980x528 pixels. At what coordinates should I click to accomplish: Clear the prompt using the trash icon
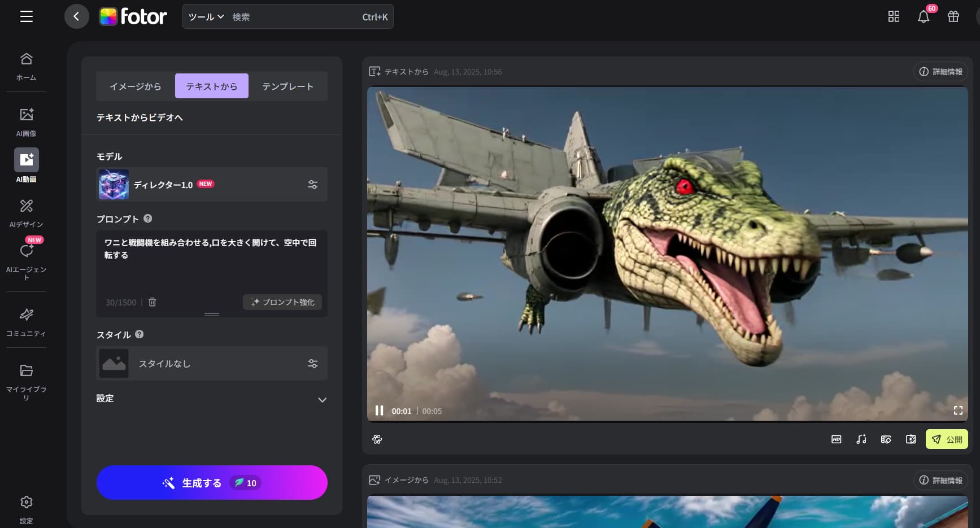point(151,302)
